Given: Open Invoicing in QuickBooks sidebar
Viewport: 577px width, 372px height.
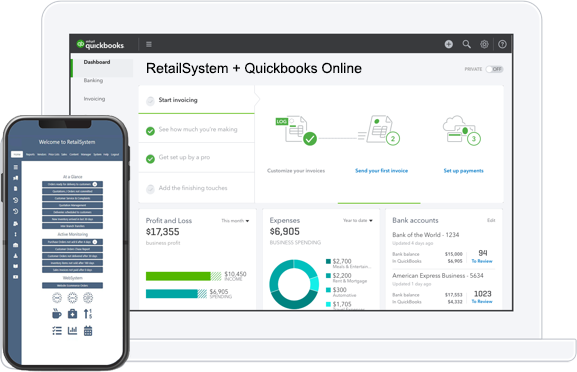Looking at the screenshot, I should [x=94, y=99].
